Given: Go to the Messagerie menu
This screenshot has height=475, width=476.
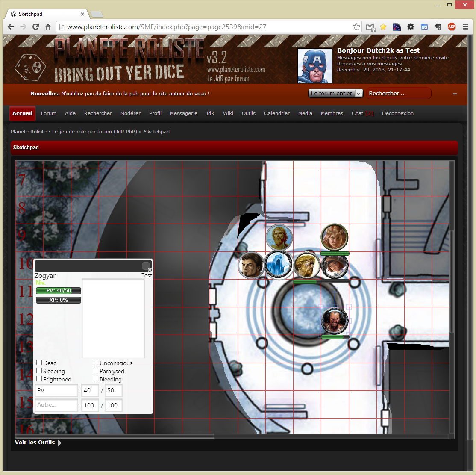Looking at the screenshot, I should 183,113.
